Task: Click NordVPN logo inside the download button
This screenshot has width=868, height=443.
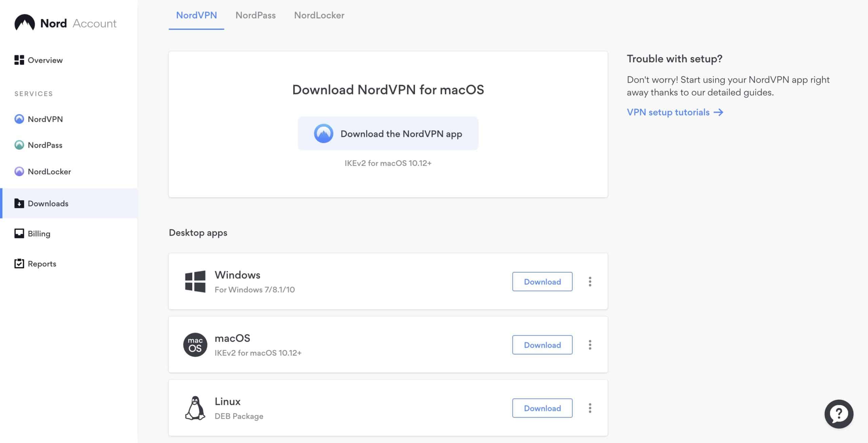Action: point(323,133)
